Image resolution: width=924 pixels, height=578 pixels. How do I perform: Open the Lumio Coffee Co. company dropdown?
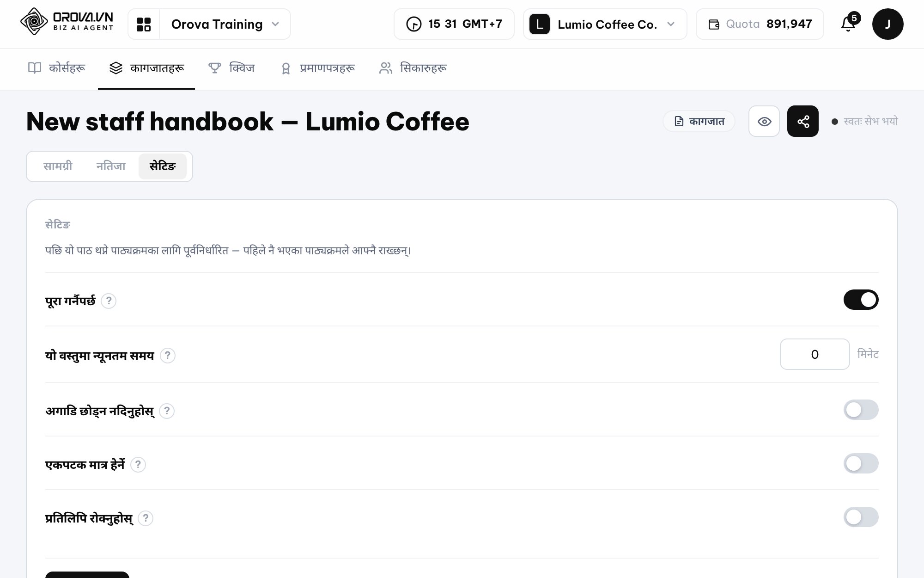coord(605,24)
